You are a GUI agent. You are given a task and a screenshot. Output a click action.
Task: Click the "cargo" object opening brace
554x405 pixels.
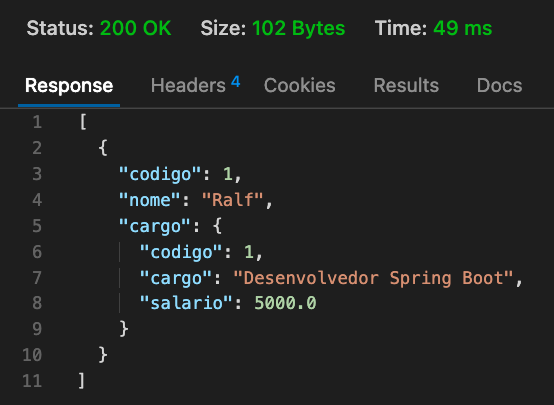[218, 226]
